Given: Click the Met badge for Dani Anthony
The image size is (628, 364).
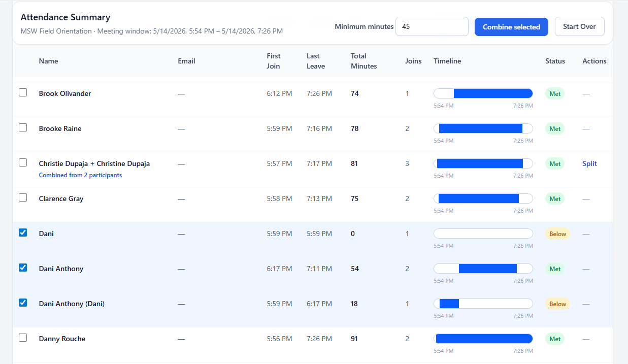Looking at the screenshot, I should [x=555, y=269].
